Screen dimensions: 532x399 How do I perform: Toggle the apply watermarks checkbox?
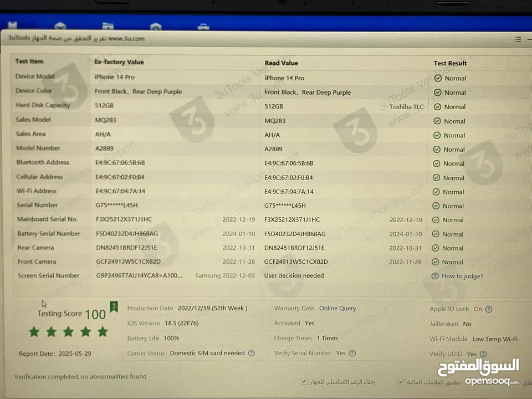[x=401, y=382]
